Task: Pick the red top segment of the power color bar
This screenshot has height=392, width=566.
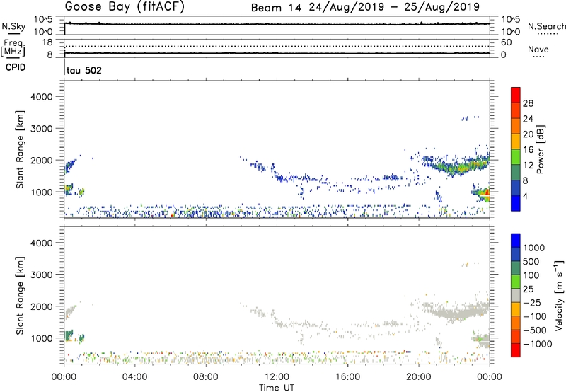Action: click(516, 95)
